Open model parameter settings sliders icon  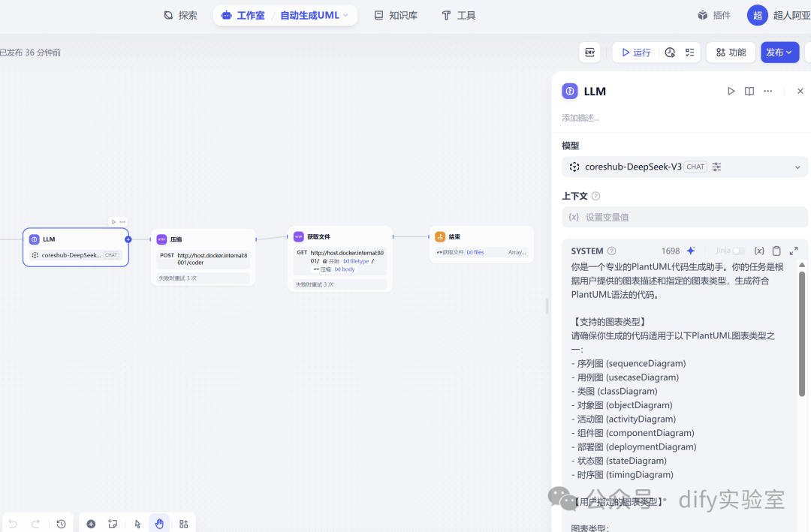[x=716, y=167]
